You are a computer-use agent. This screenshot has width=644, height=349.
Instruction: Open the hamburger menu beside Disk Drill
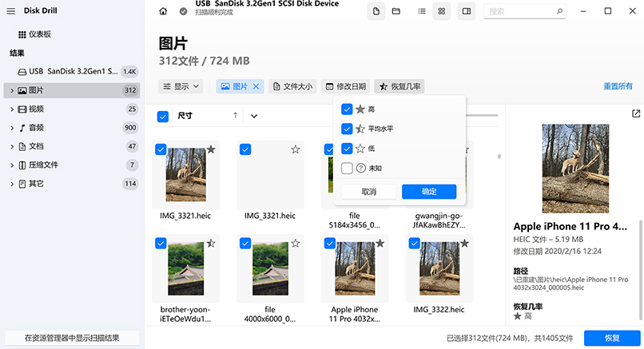(x=11, y=11)
